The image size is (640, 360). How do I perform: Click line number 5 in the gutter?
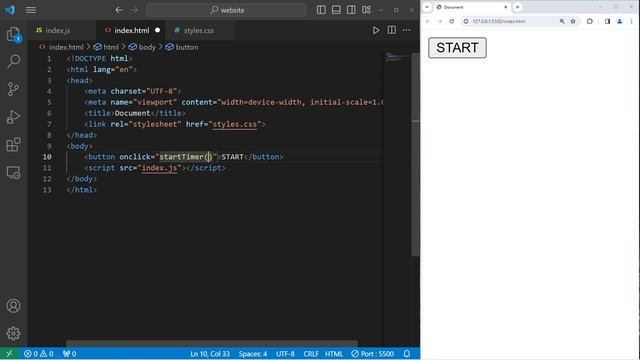49,102
